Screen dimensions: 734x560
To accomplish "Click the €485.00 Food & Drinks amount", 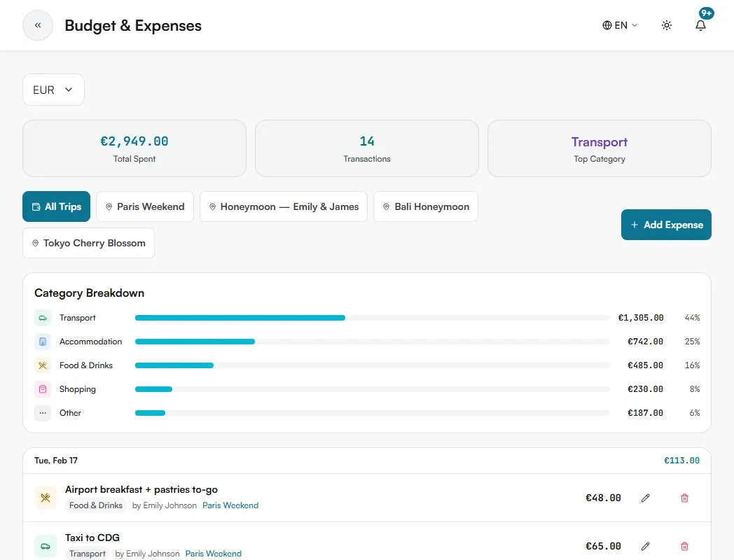I will pyautogui.click(x=646, y=365).
